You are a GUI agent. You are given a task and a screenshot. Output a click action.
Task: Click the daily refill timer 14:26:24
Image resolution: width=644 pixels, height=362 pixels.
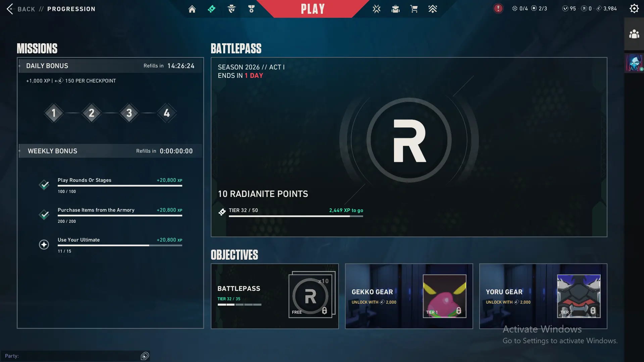pos(181,66)
